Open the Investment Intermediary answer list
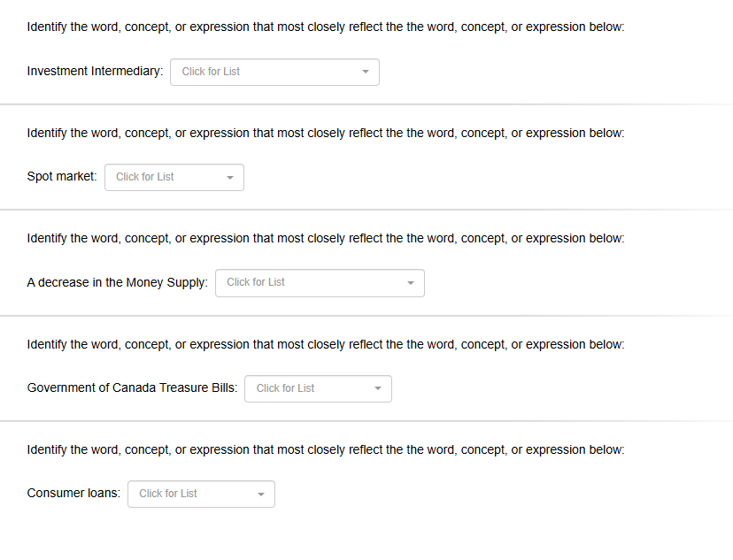This screenshot has width=733, height=560. point(274,72)
